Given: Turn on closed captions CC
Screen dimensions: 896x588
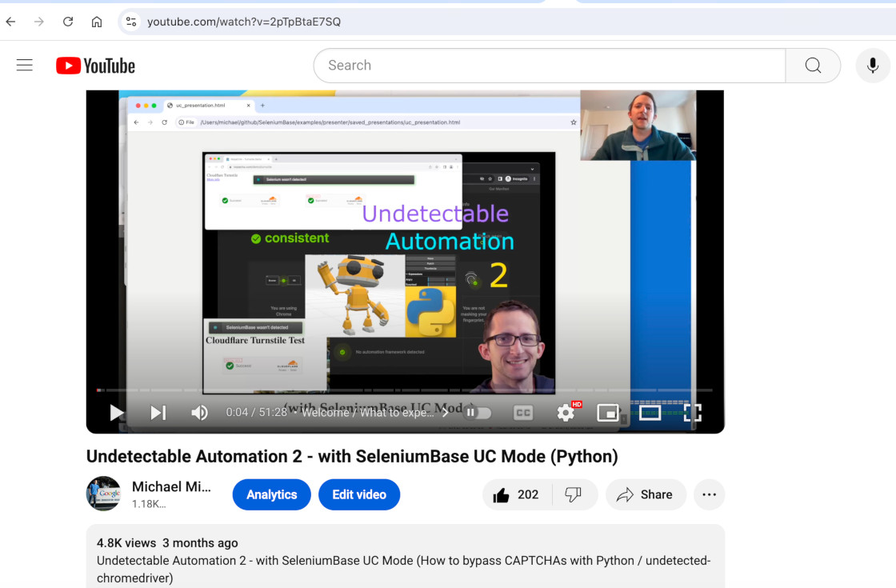Looking at the screenshot, I should click(x=523, y=413).
